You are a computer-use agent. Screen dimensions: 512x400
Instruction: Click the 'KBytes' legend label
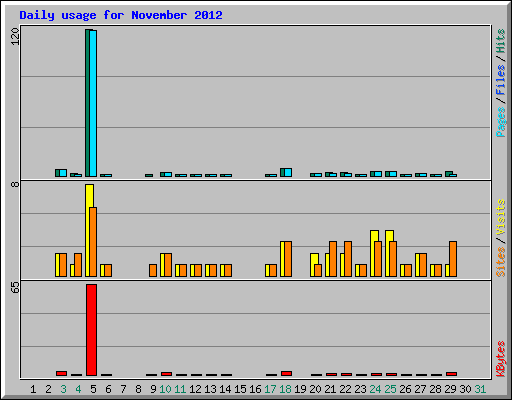tap(501, 359)
